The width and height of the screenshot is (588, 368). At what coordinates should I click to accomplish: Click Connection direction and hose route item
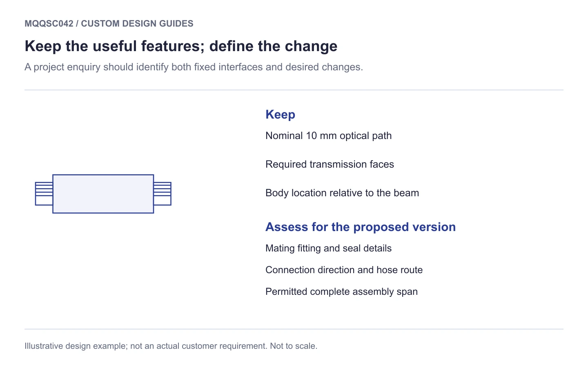point(344,270)
